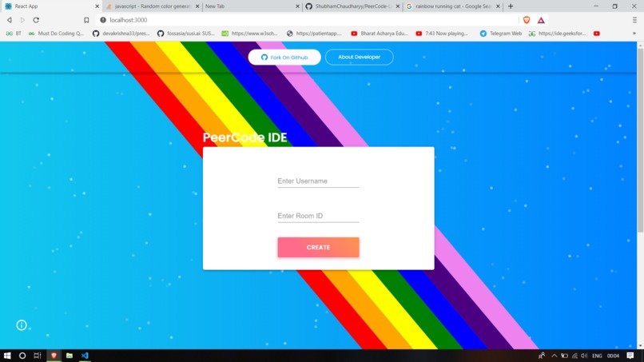Image resolution: width=644 pixels, height=362 pixels.
Task: Open Brave Shields lion icon
Action: [x=527, y=20]
